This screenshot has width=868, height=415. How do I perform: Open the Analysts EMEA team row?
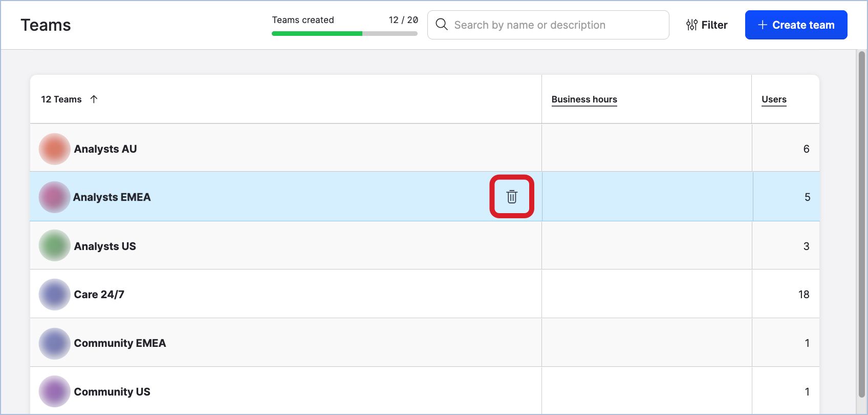(112, 197)
